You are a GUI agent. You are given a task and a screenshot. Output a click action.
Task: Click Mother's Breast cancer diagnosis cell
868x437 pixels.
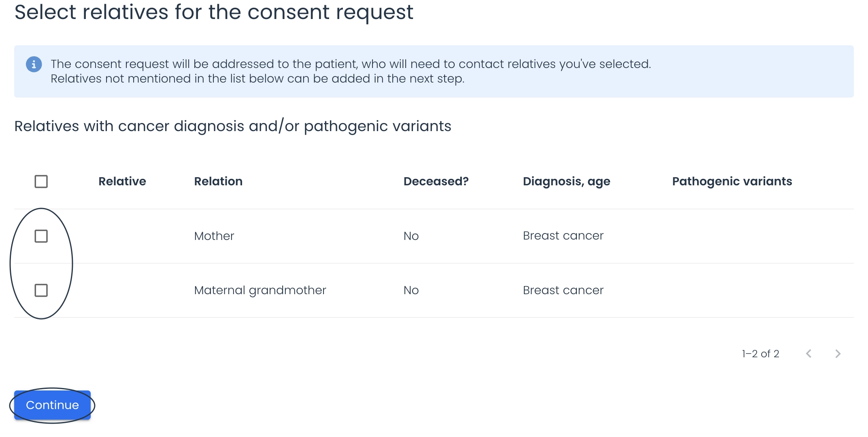point(563,235)
